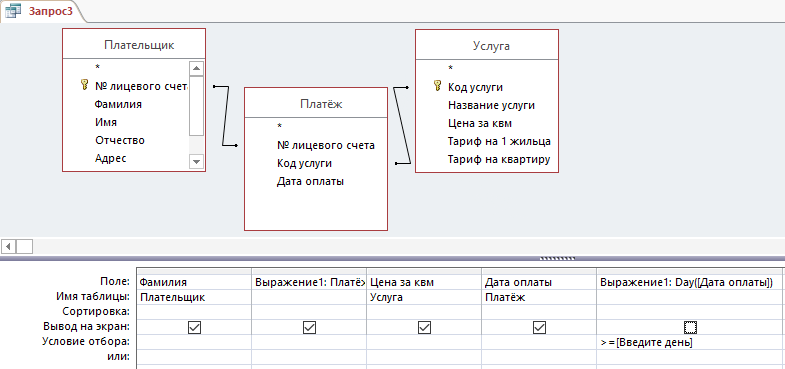Select Код услуги field in Платёж table
Viewport: 785px width, 369px height.
pos(304,163)
